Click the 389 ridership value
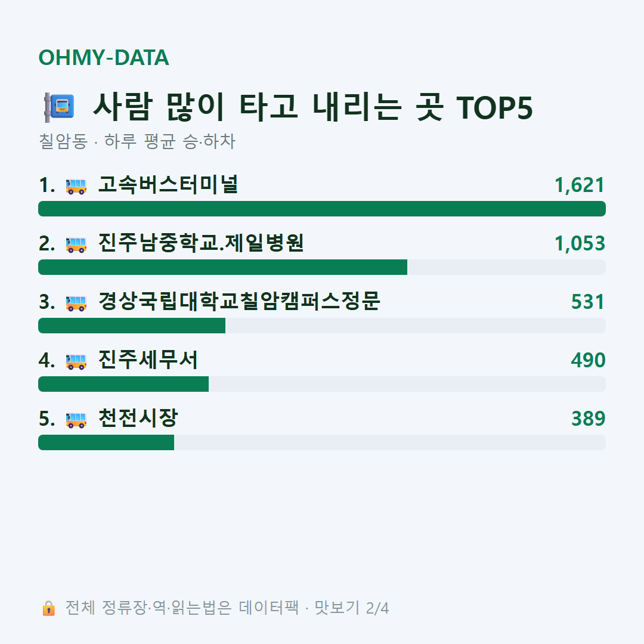The height and width of the screenshot is (644, 644). (x=588, y=419)
